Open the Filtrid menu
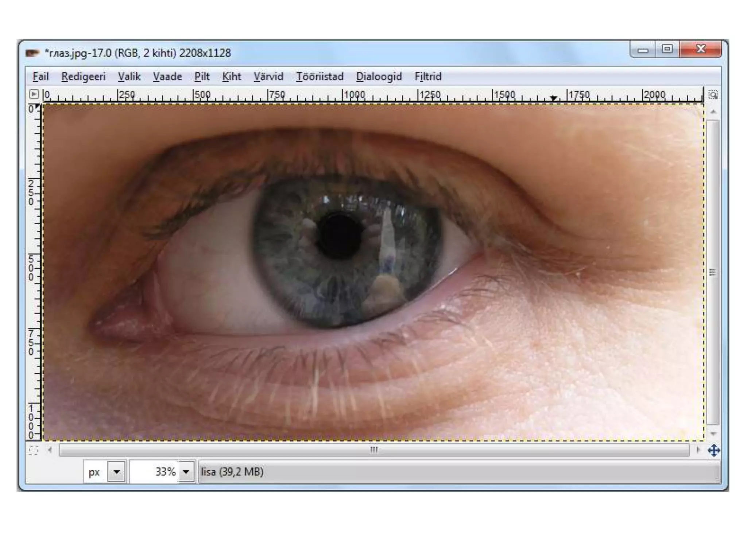This screenshot has width=747, height=560. pyautogui.click(x=428, y=77)
